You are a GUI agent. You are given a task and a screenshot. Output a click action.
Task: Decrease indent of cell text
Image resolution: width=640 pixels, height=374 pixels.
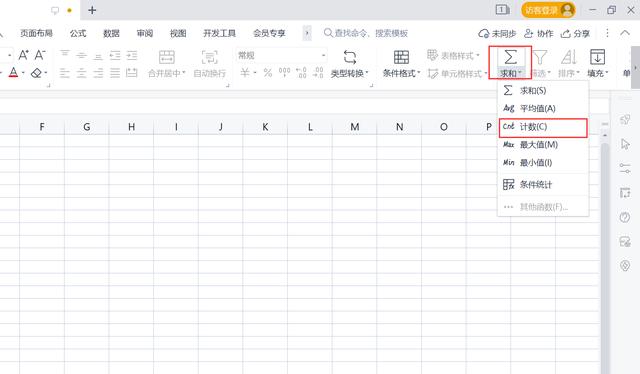pos(115,55)
